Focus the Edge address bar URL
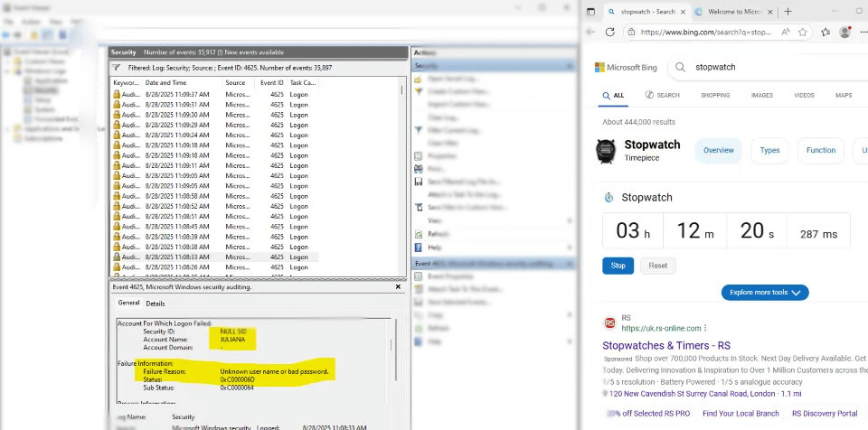Screen dimensions: 868x430 pos(706,33)
